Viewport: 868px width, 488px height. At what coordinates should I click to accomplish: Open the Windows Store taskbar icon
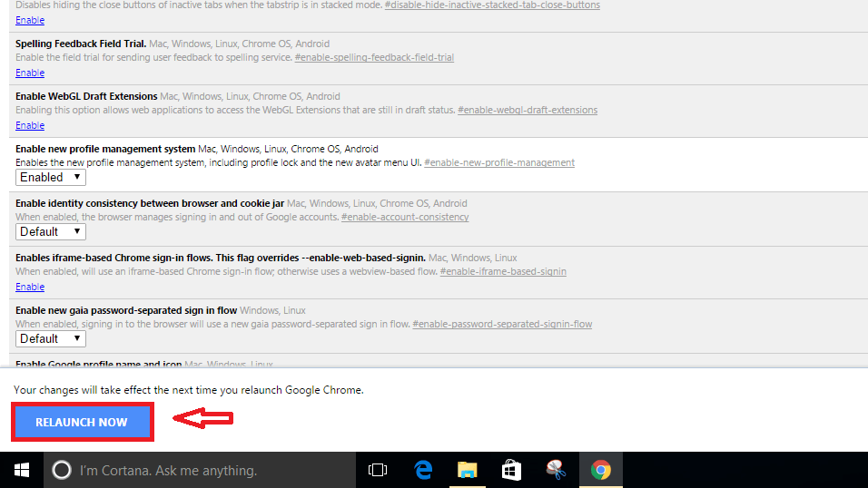511,470
